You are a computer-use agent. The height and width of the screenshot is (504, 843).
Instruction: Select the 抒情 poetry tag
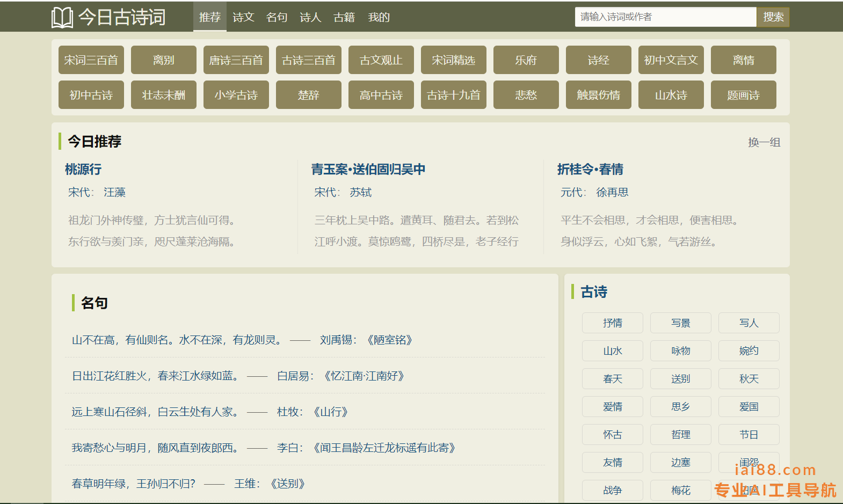pos(613,323)
